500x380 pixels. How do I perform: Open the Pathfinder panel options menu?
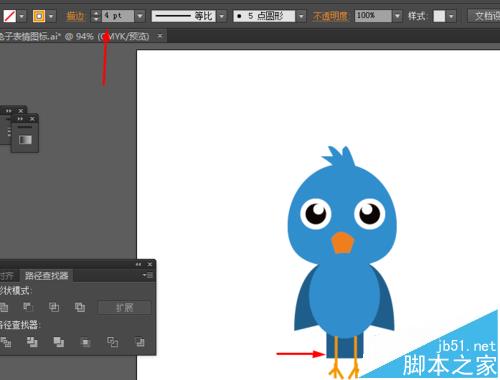coord(148,275)
